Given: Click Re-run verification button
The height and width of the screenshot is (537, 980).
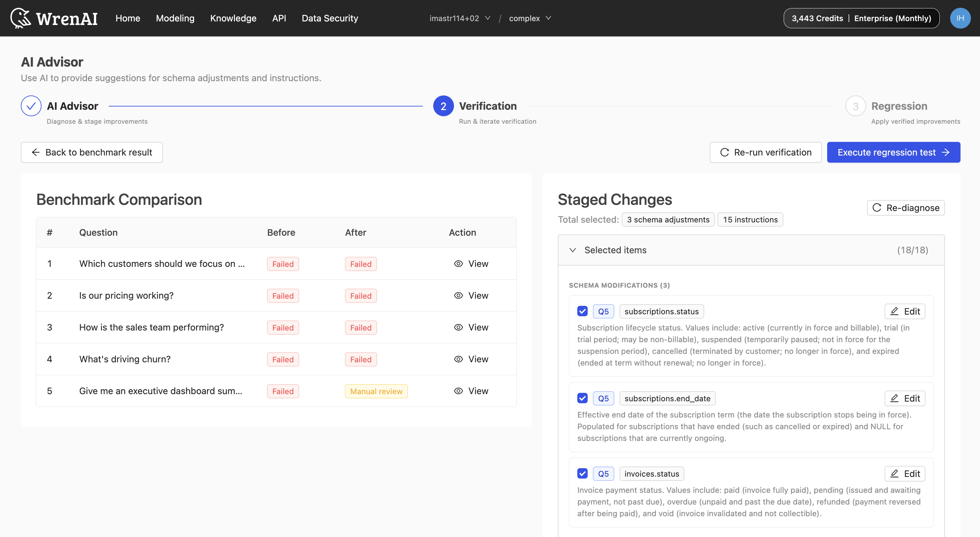Looking at the screenshot, I should coord(766,152).
